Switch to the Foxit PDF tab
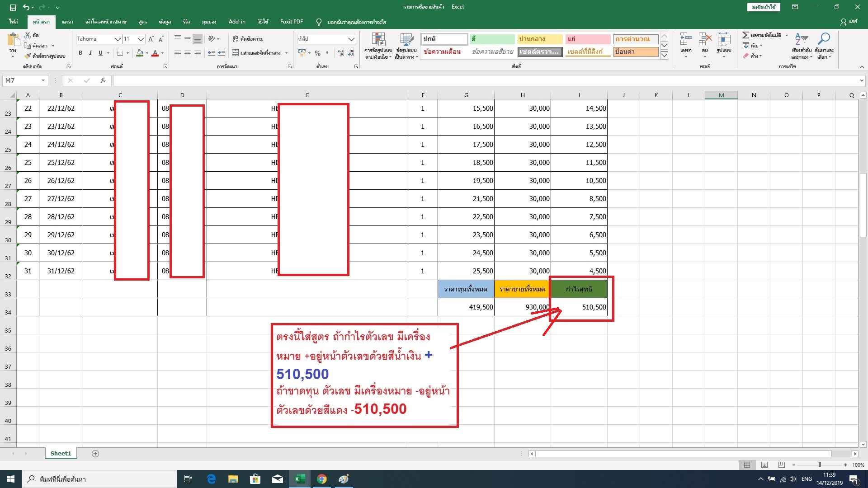868x488 pixels. pos(291,22)
